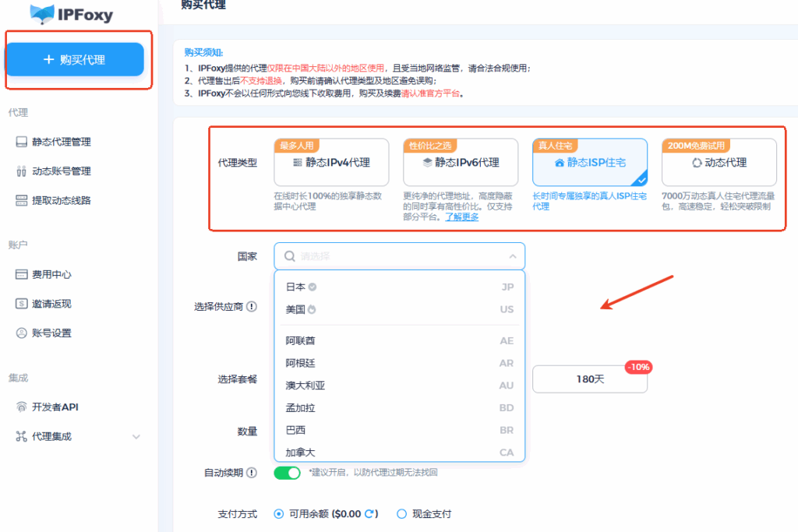Click the 购买代理 button
The width and height of the screenshot is (798, 532).
pos(76,58)
